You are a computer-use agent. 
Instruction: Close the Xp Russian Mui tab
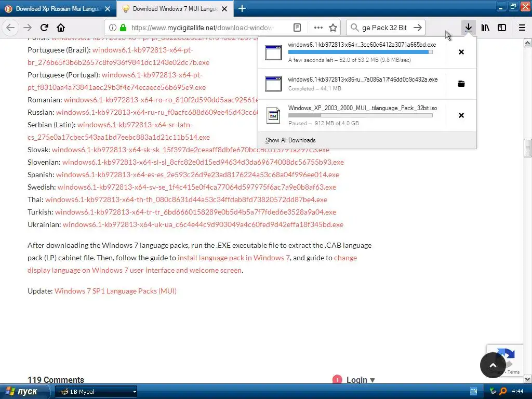[108, 9]
